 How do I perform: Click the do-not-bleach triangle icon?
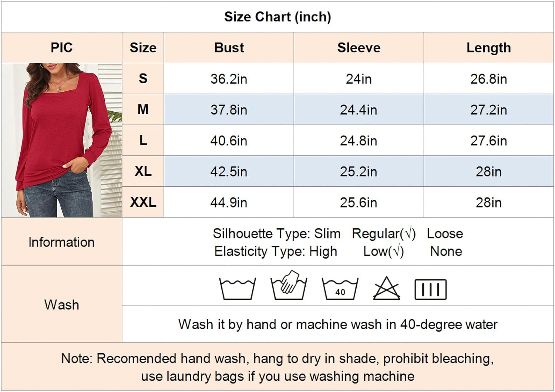pyautogui.click(x=386, y=288)
